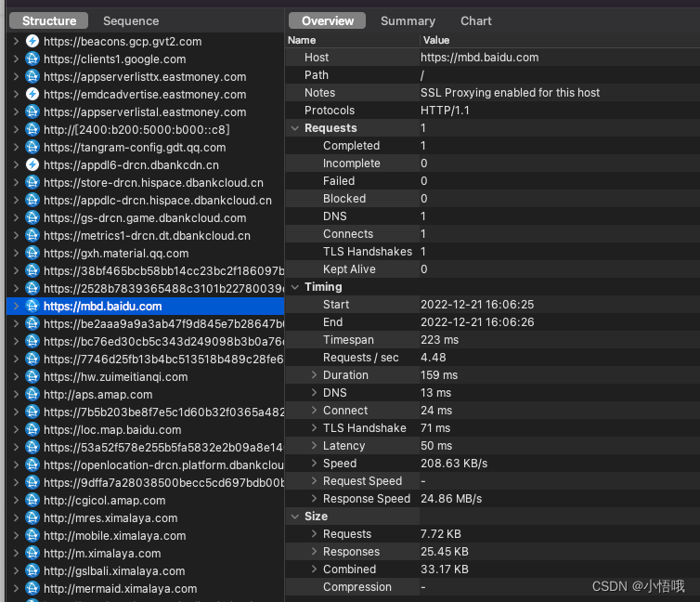Click the globe icon for appserverlistal.eastmoney.com
The width and height of the screenshot is (700, 602).
tap(32, 111)
